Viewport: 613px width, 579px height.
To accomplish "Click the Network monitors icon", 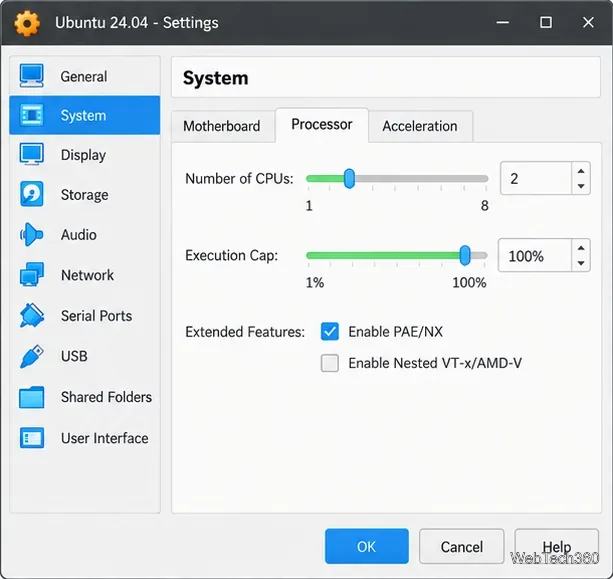I will coord(31,274).
